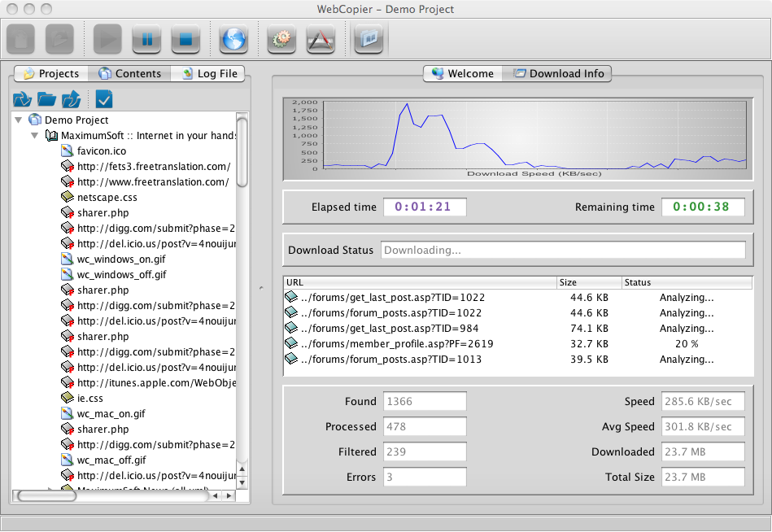This screenshot has height=532, width=772.
Task: Select favicon.ico in the project tree
Action: click(101, 151)
